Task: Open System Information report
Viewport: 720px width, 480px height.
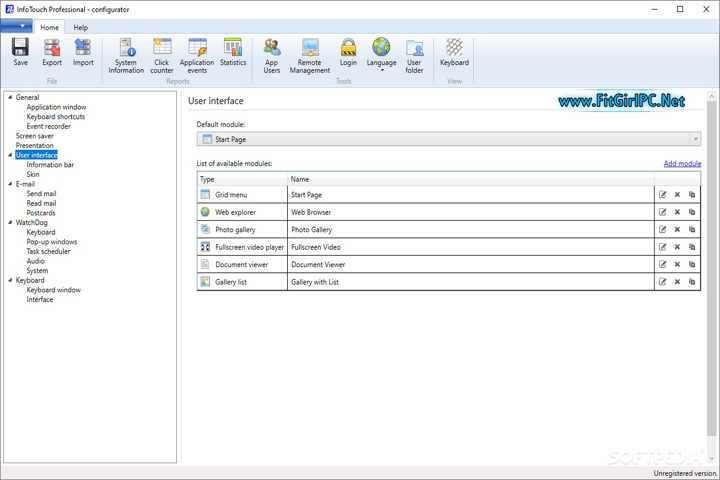Action: click(x=126, y=53)
